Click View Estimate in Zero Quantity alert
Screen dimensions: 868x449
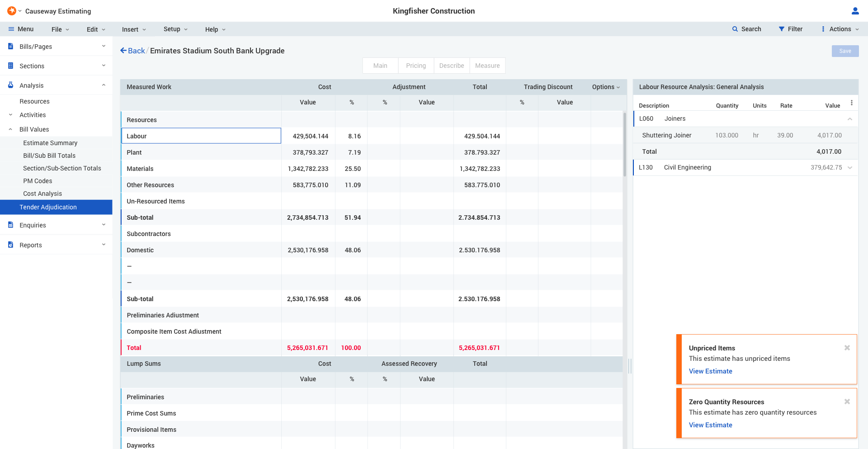tap(710, 425)
